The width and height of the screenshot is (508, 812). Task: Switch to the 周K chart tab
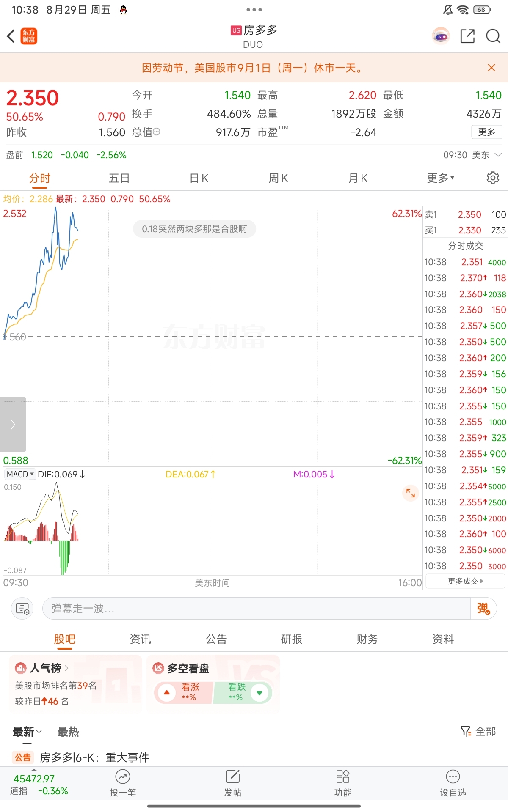coord(279,178)
